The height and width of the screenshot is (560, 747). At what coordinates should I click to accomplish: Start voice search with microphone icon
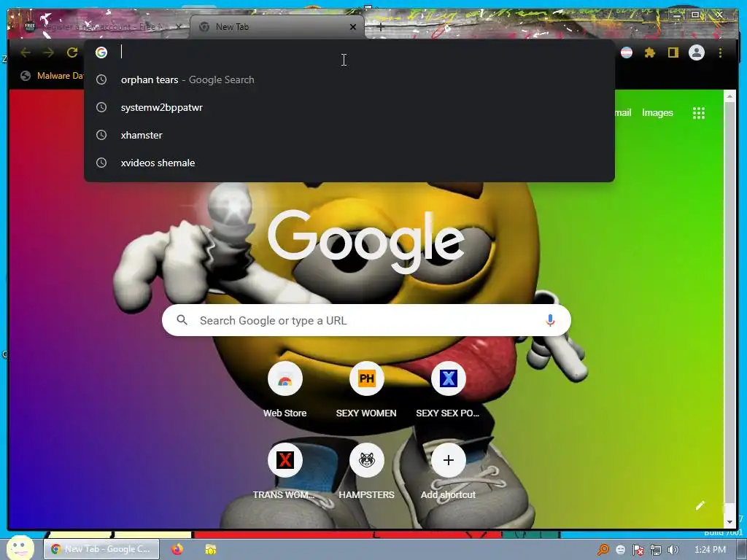pyautogui.click(x=550, y=321)
